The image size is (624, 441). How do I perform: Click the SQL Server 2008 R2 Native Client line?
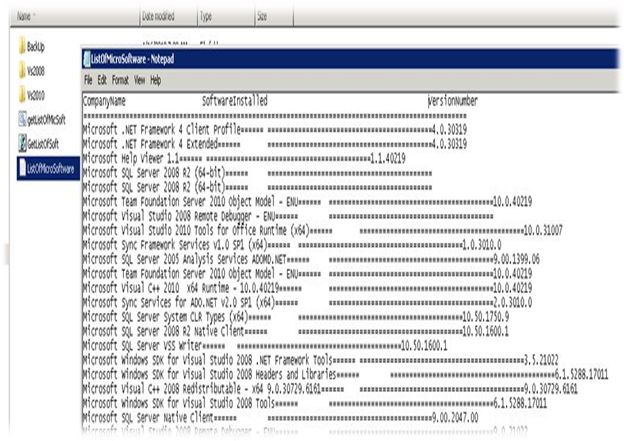tap(296, 331)
